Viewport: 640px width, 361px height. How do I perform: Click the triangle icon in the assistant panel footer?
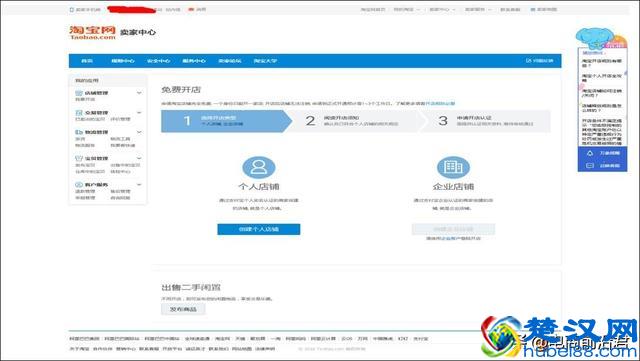coord(590,153)
